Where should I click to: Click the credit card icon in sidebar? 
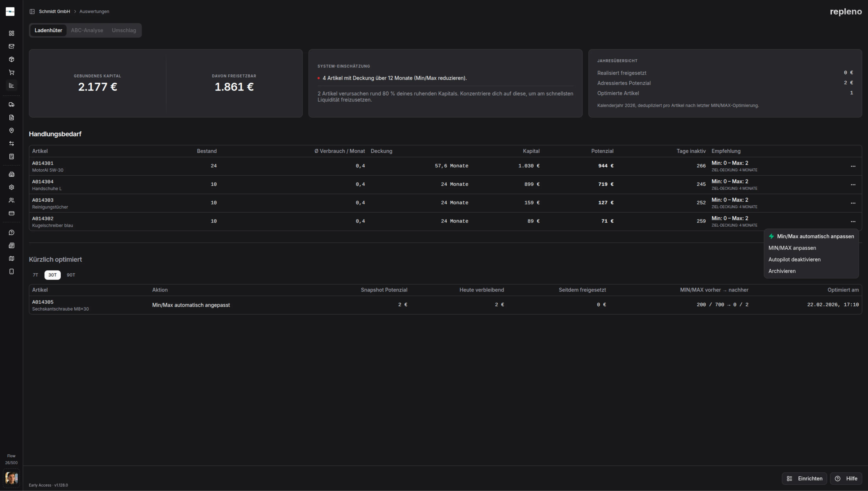[11, 213]
